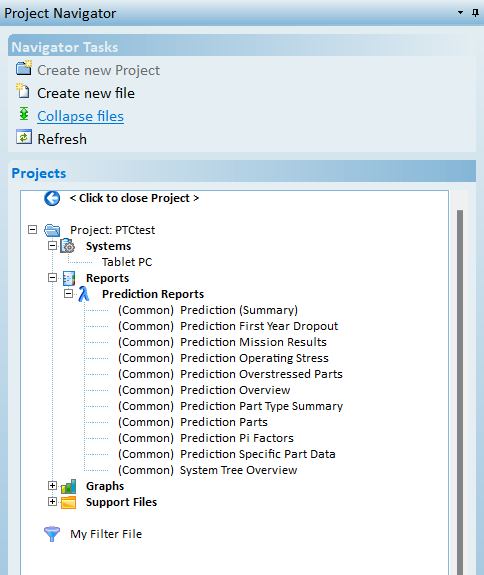Collapse the Project: PTCtest node
Image resolution: width=484 pixels, height=575 pixels.
[33, 230]
